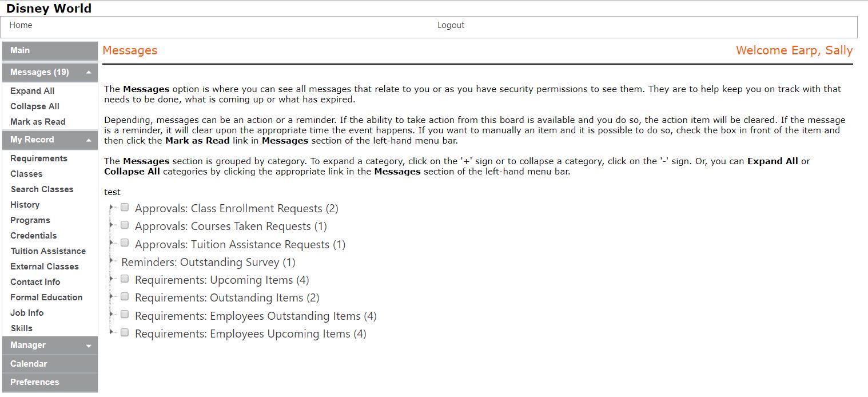
Task: Select the Approvals: Tuition Assistance Requests (1) row
Action: [240, 245]
